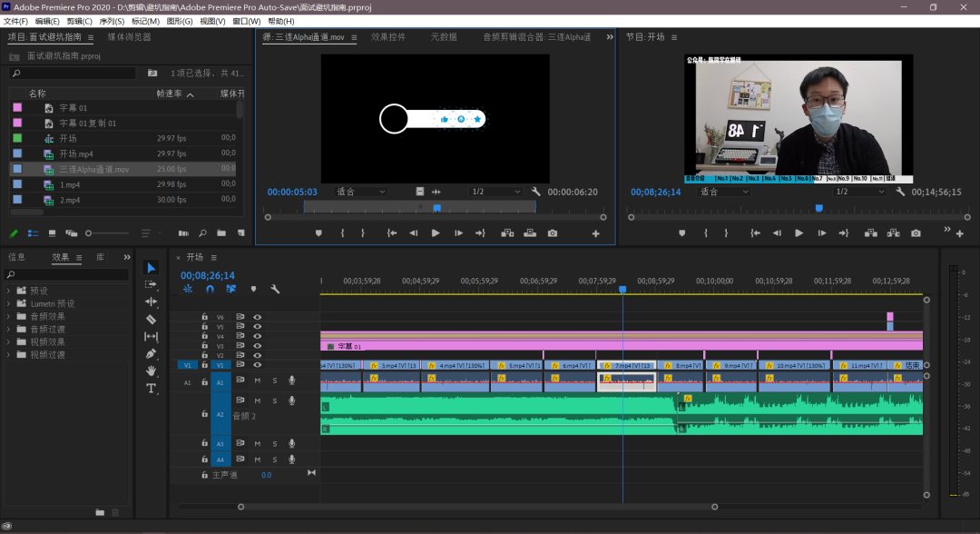Hide track V3 using its eye icon
This screenshot has width=980, height=534.
tap(258, 346)
